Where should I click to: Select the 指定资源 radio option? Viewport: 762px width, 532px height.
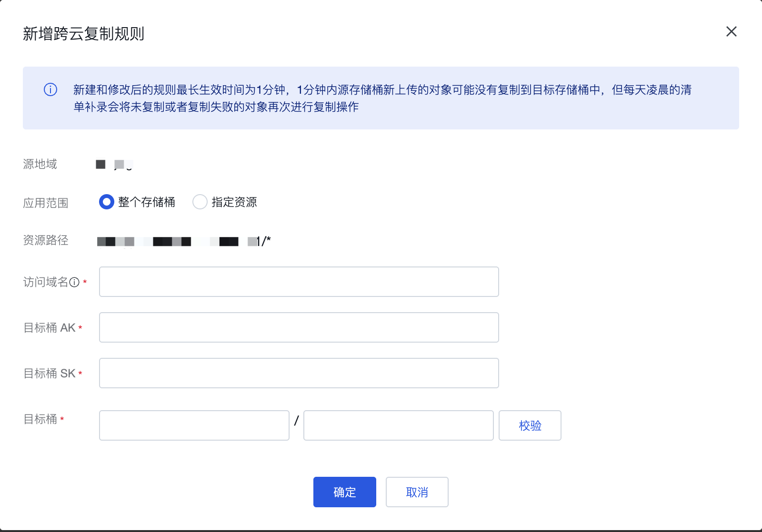[200, 202]
